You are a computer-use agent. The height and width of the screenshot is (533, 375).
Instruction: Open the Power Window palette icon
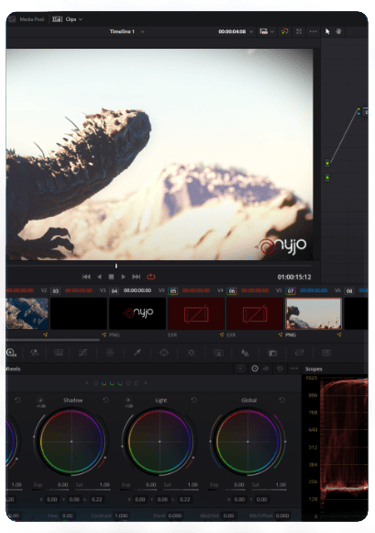[x=164, y=353]
